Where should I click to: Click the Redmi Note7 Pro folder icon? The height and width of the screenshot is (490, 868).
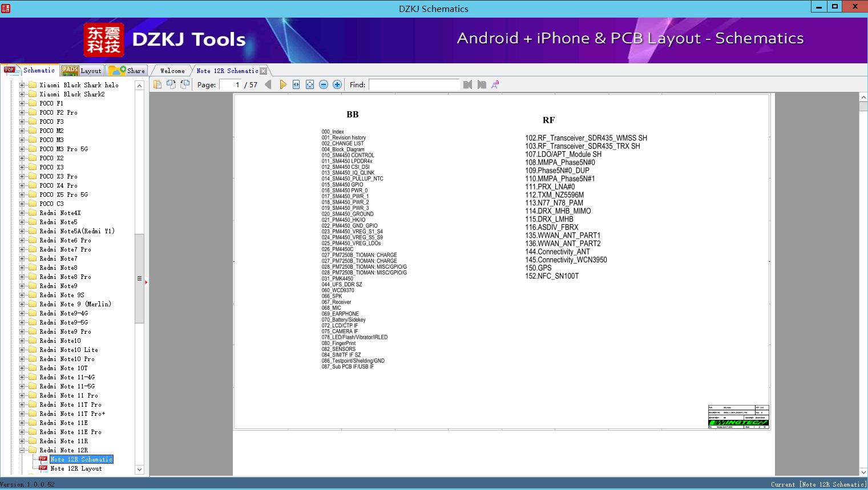point(33,249)
